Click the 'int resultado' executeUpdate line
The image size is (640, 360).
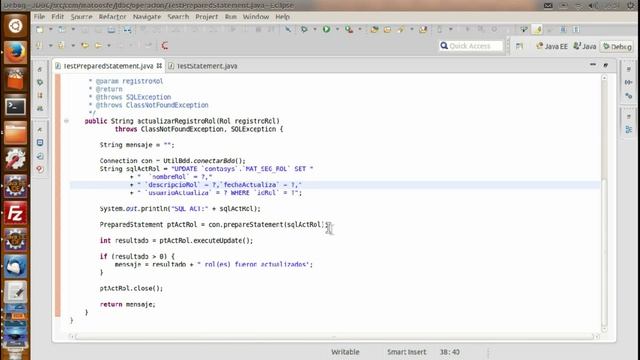(x=176, y=240)
